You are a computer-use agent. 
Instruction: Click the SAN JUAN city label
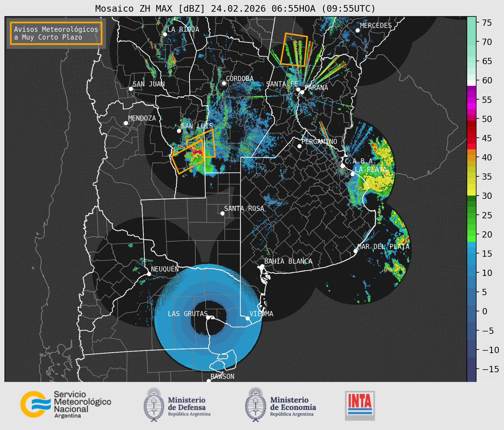point(149,84)
